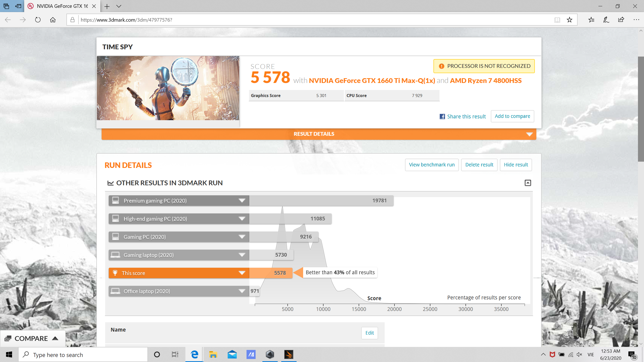644x362 pixels.
Task: Click the page vertical scrollbar thumb
Action: [641, 109]
